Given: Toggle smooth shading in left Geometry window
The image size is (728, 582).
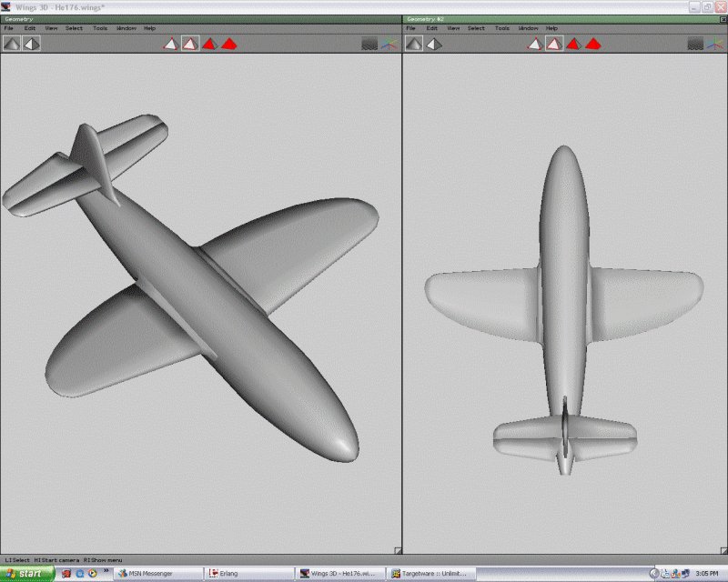Looking at the screenshot, I should (11, 43).
